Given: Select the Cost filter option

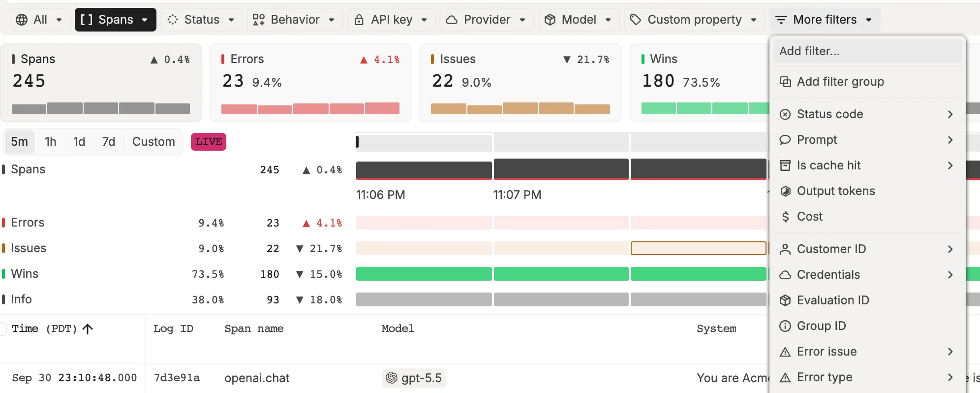Looking at the screenshot, I should click(x=867, y=217).
